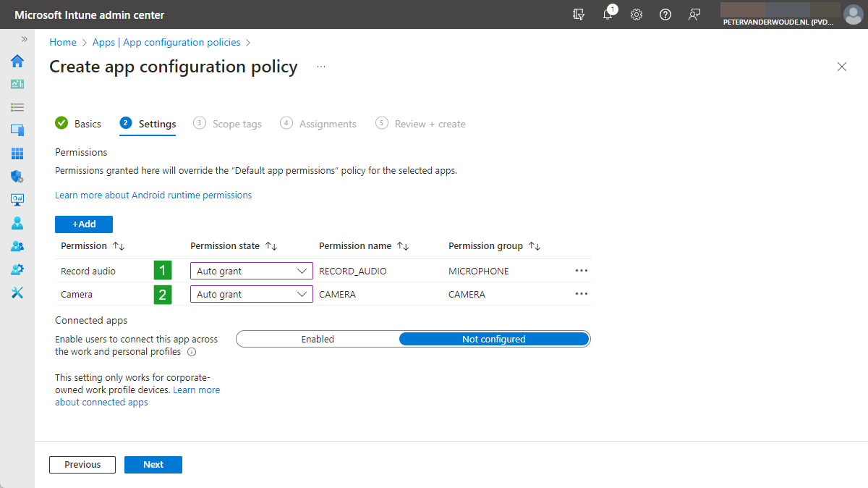
Task: Select Not configured for connected apps
Action: point(494,338)
